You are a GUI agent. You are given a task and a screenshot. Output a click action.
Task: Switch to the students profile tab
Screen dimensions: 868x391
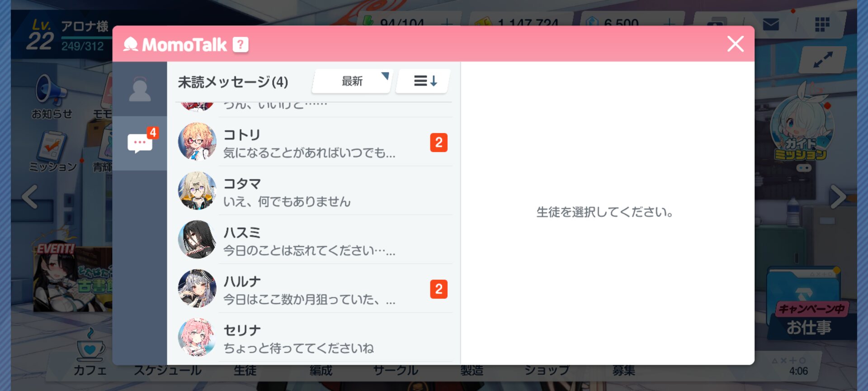(x=140, y=90)
